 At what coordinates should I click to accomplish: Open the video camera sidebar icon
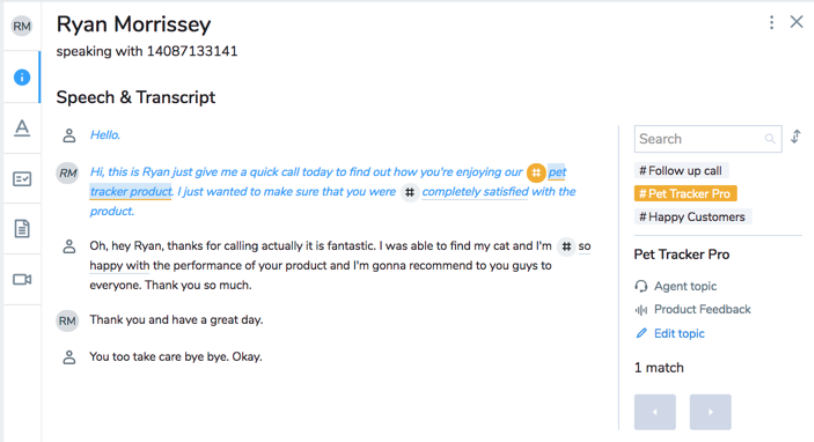click(22, 279)
